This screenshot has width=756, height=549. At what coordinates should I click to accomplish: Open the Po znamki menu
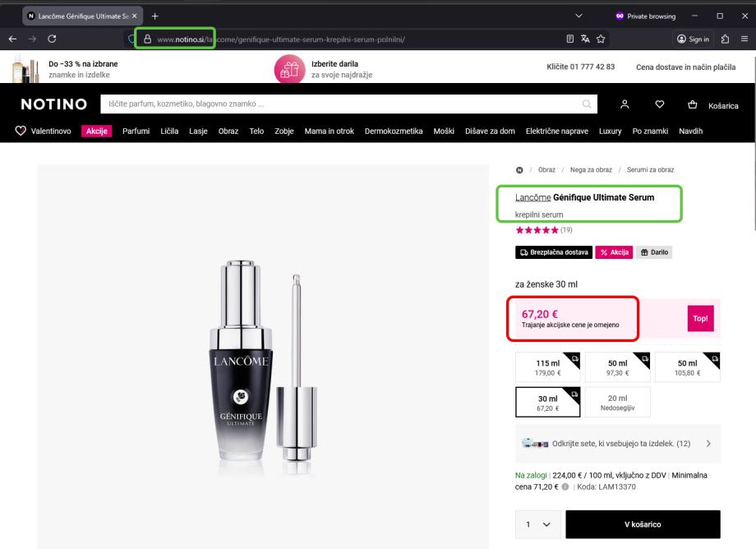coord(650,131)
